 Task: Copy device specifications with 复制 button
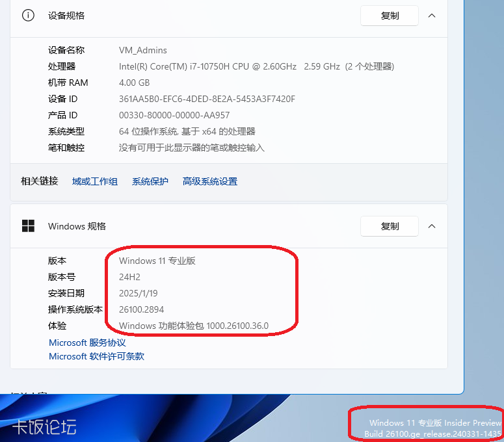tap(390, 16)
